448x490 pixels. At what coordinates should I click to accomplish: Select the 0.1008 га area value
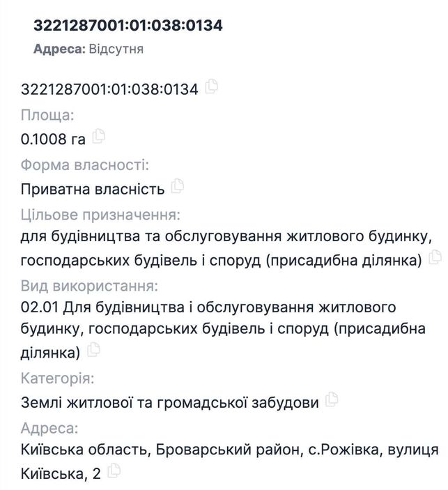coord(53,139)
